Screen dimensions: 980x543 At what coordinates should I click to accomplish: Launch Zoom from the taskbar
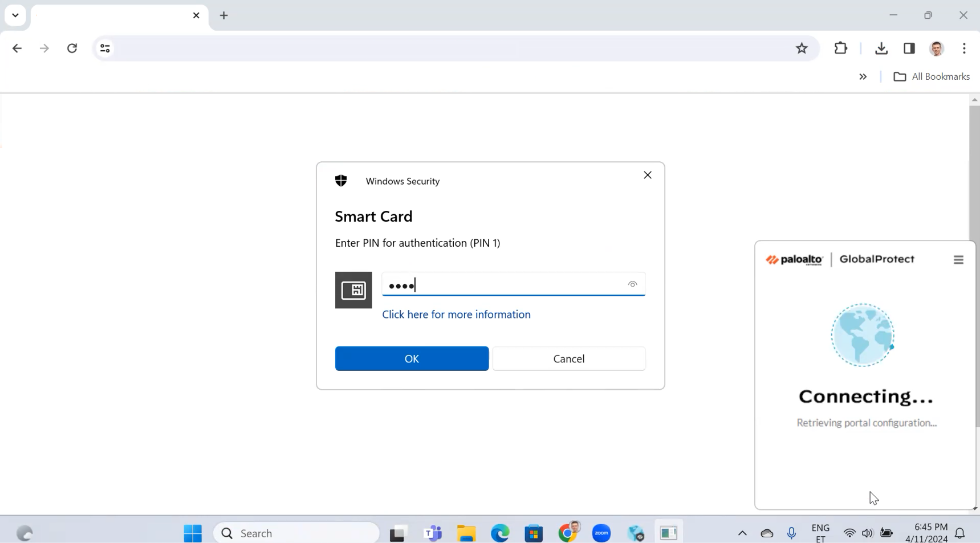601,533
